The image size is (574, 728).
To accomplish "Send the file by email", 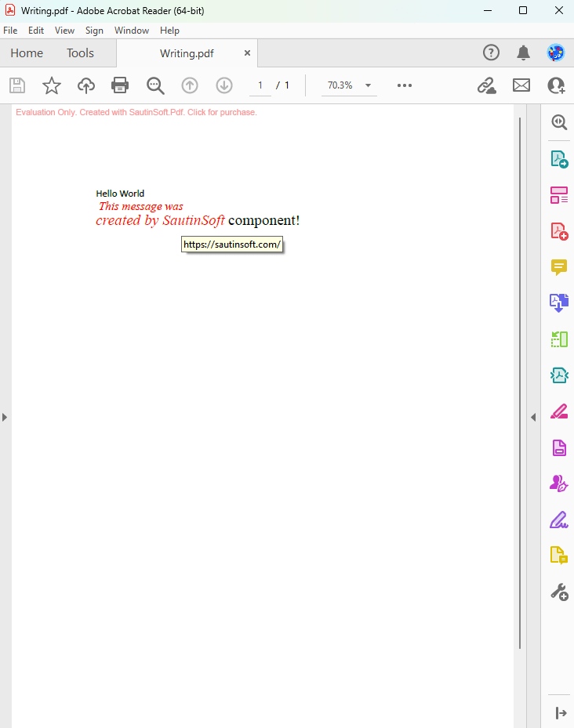I will [521, 85].
